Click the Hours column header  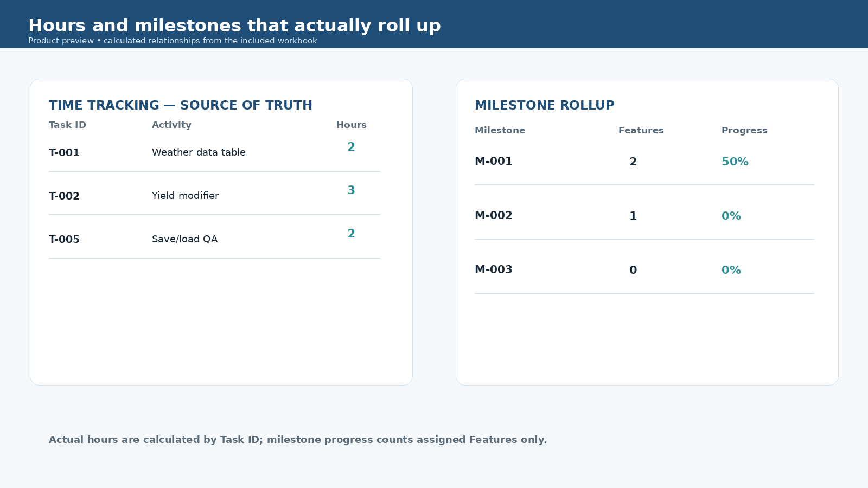pos(352,125)
